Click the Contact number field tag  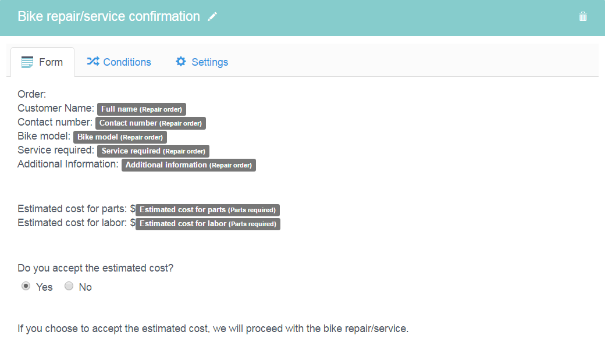151,123
